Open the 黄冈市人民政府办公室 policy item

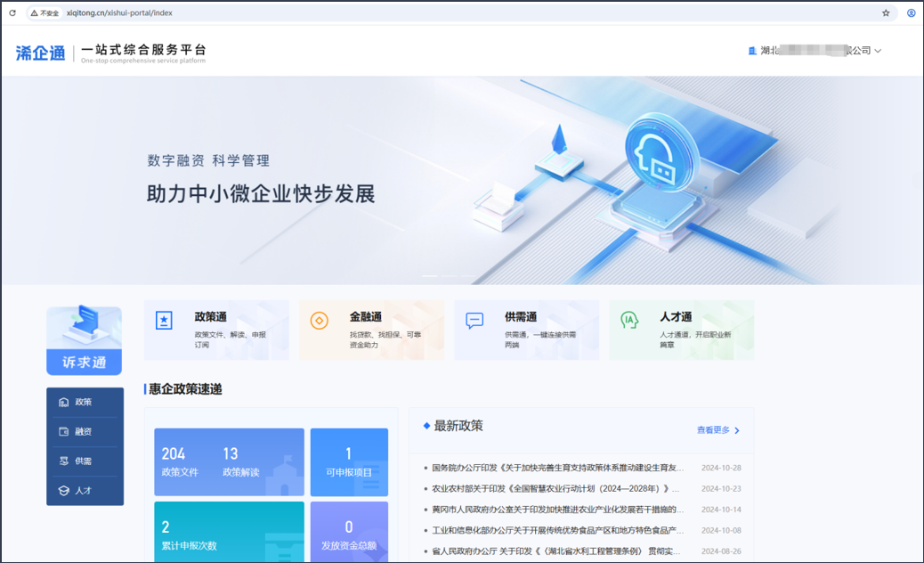point(557,510)
